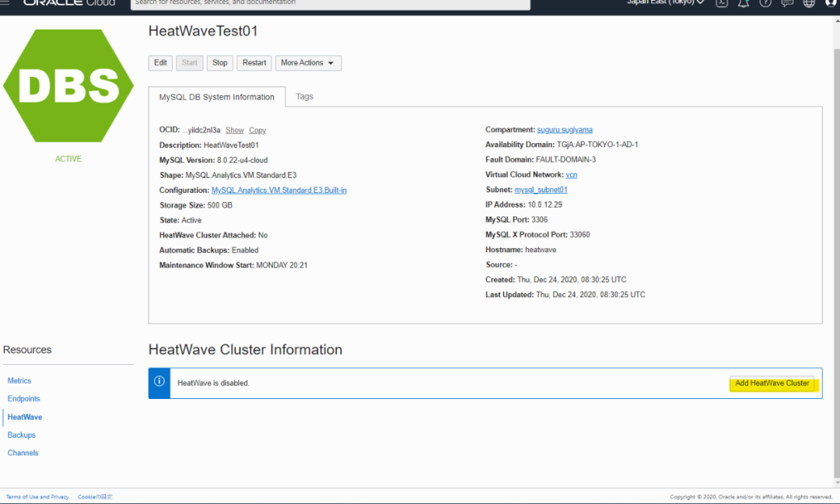Click the Description value HeatWaveTest01
Image resolution: width=840 pixels, height=504 pixels.
click(x=231, y=145)
